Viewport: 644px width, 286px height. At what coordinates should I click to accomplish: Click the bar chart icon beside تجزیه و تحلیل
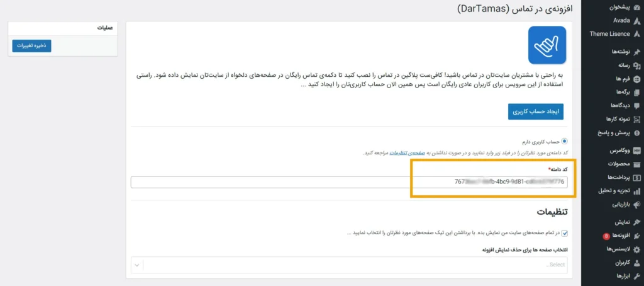click(636, 191)
